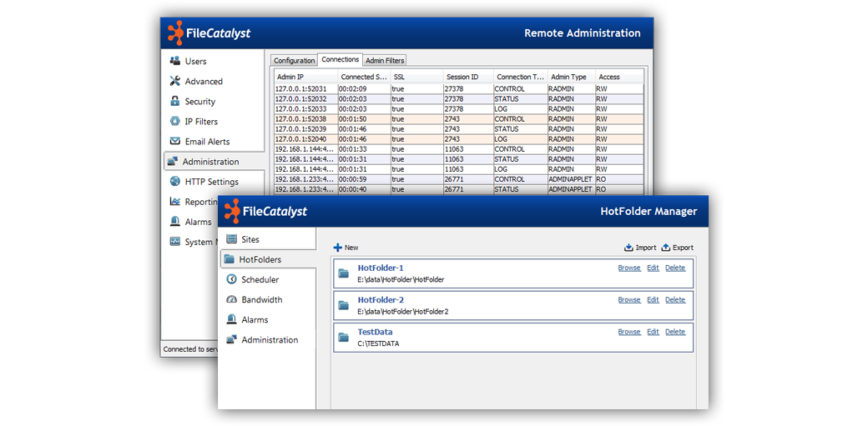Browse the TestData folder
Viewport: 868px width, 426px height.
pos(628,332)
